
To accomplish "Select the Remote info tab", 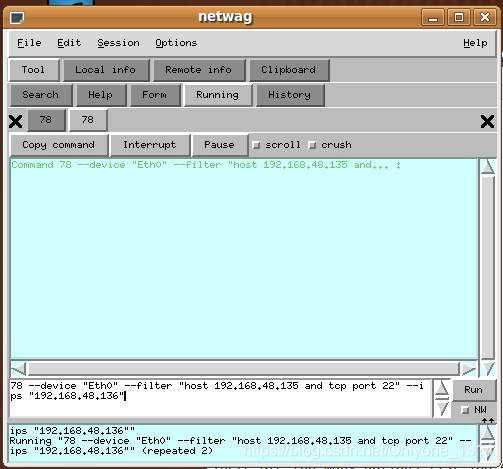I will coord(199,70).
